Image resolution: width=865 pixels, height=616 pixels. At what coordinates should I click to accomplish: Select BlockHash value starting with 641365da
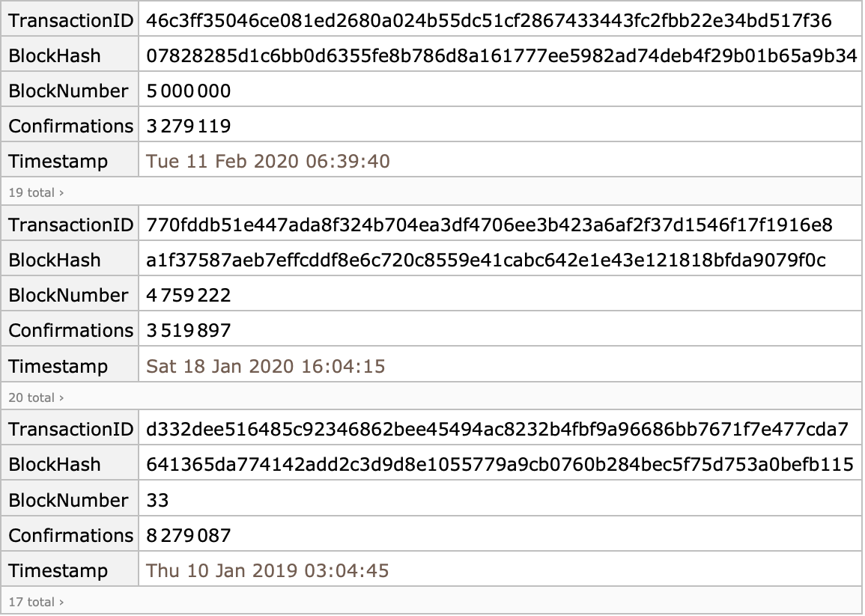click(x=500, y=465)
